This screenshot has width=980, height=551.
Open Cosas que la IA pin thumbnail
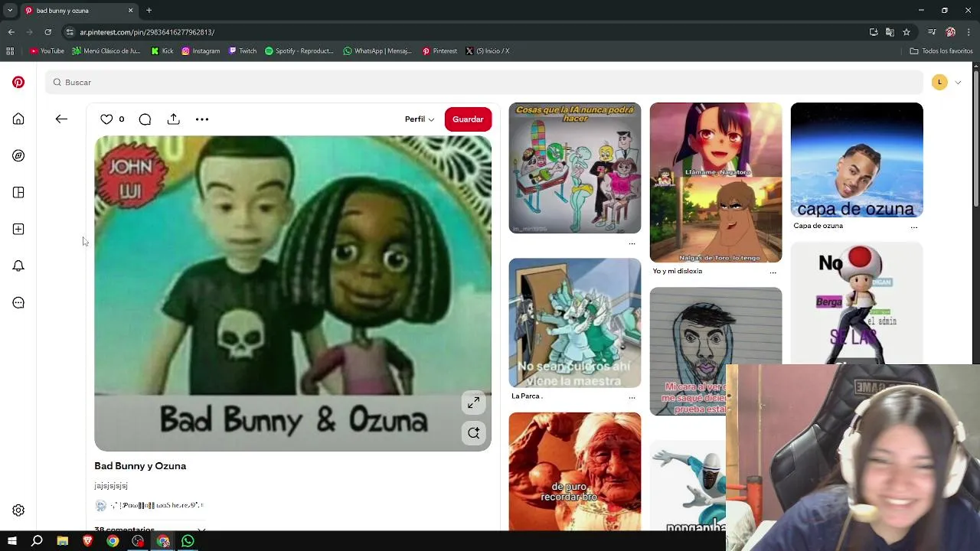click(x=575, y=168)
